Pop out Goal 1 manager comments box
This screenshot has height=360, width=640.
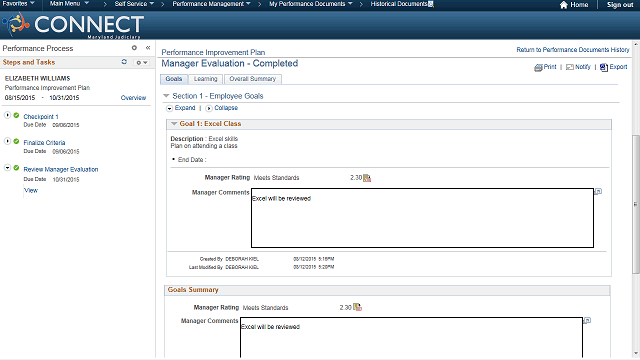click(x=598, y=191)
